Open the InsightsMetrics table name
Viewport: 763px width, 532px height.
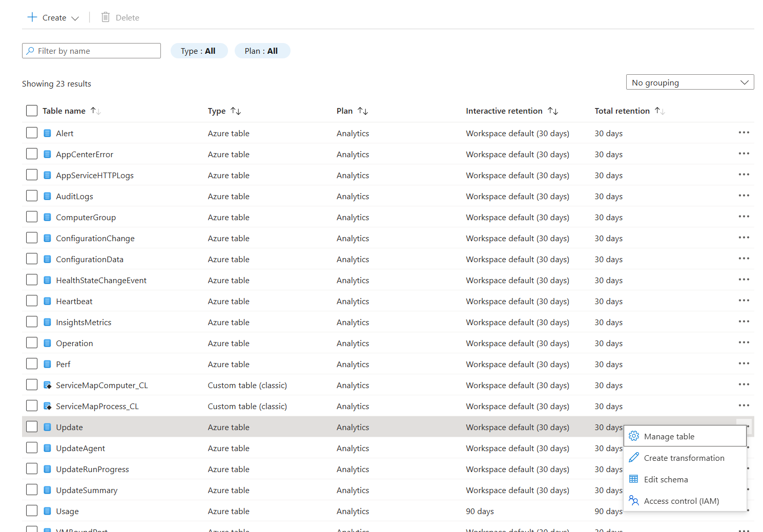point(84,322)
